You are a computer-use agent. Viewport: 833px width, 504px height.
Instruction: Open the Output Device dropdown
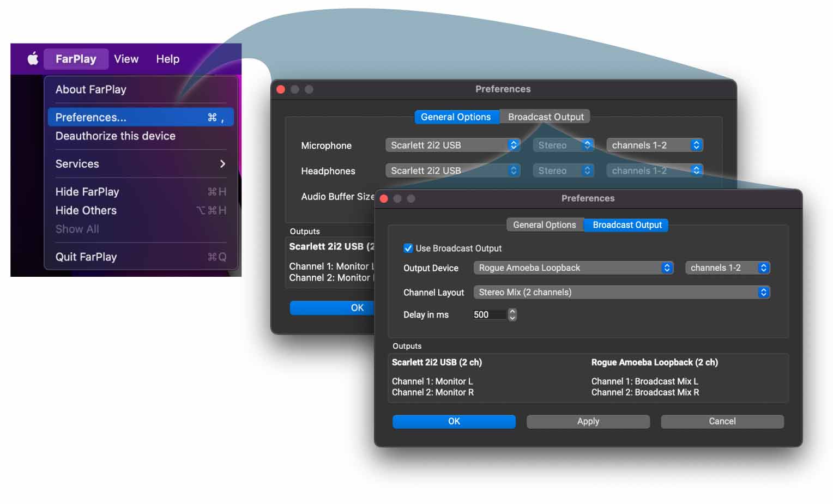tap(574, 268)
